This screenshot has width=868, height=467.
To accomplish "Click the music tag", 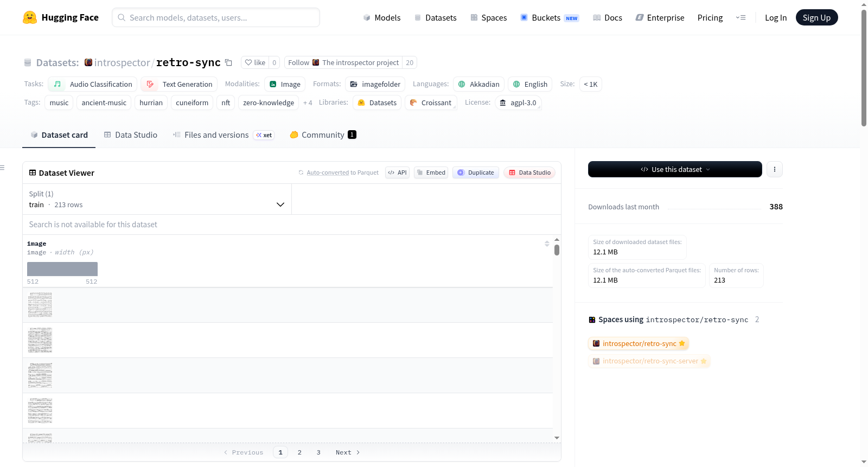I will [59, 103].
